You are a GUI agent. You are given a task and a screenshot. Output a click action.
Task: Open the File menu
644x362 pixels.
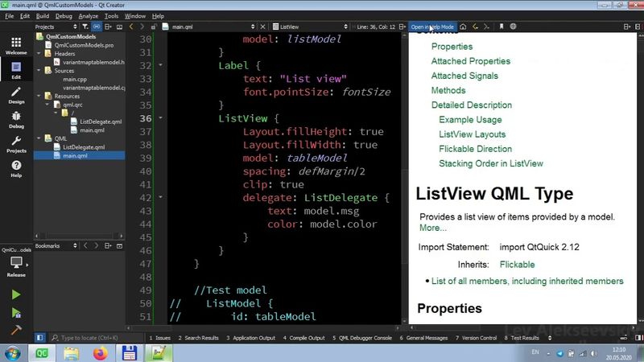[10, 16]
